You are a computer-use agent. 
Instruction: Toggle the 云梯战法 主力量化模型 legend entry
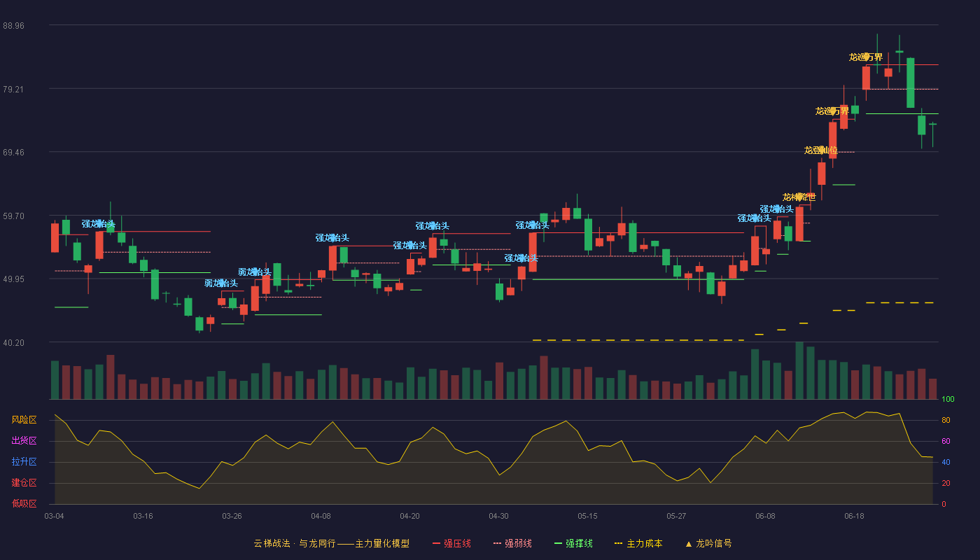coord(331,543)
